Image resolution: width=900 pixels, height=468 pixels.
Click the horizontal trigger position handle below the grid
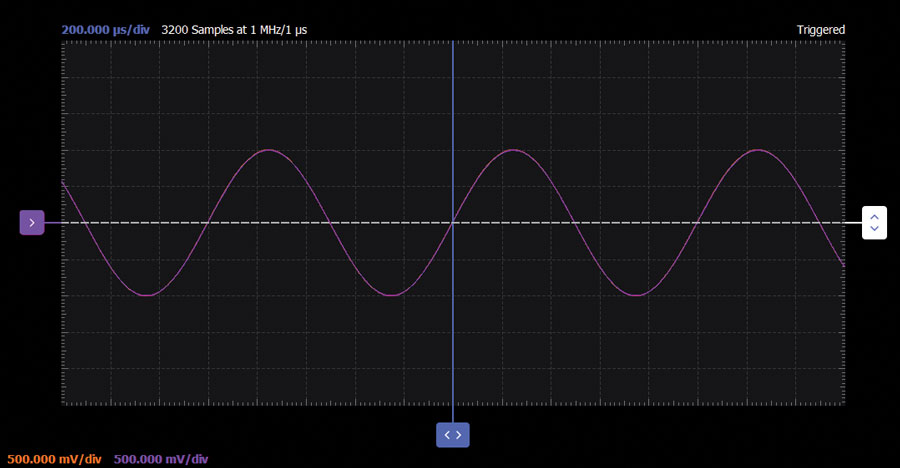click(x=453, y=434)
